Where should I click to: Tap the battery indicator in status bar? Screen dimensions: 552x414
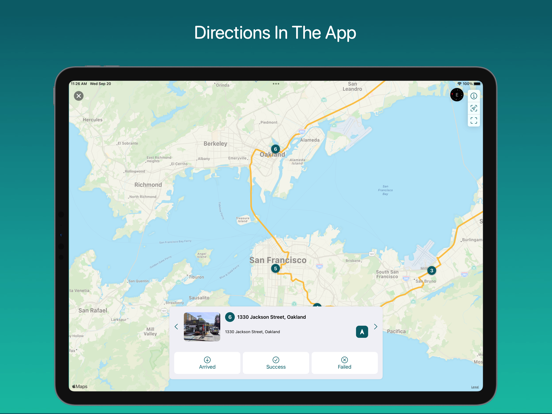click(x=477, y=84)
